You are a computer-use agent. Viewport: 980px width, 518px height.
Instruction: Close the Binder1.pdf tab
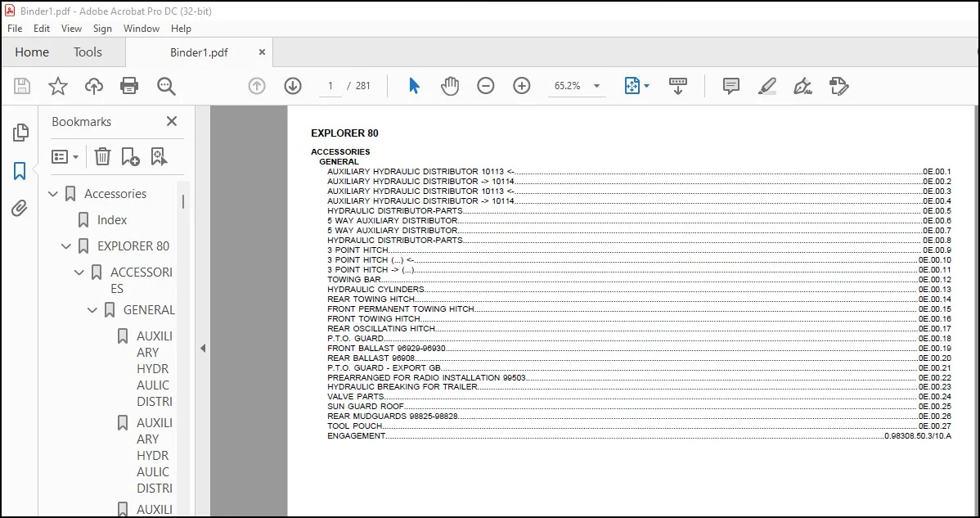pyautogui.click(x=262, y=52)
